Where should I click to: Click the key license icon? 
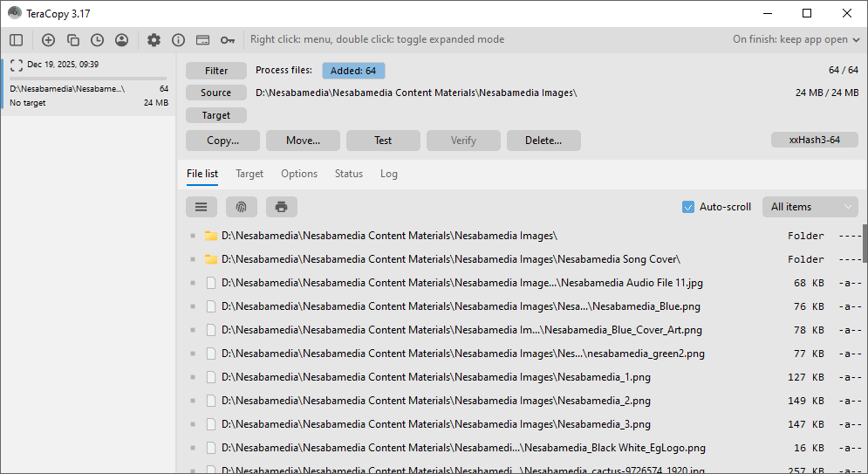click(x=227, y=39)
